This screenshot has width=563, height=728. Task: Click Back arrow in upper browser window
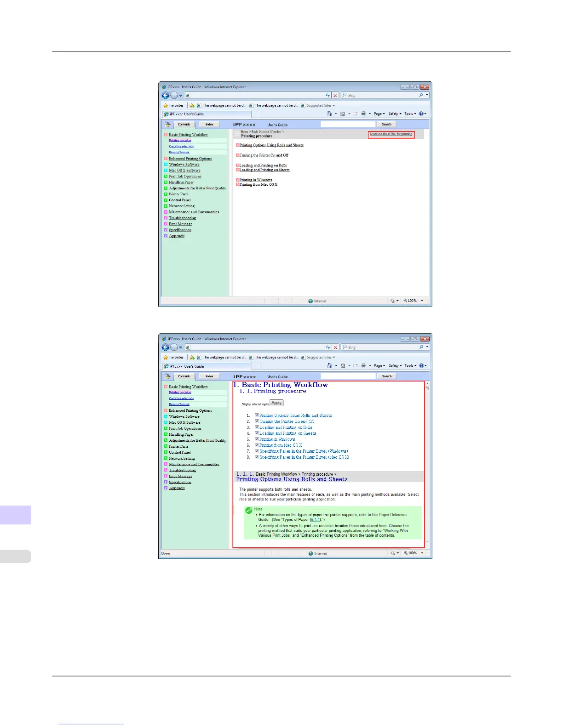click(166, 96)
